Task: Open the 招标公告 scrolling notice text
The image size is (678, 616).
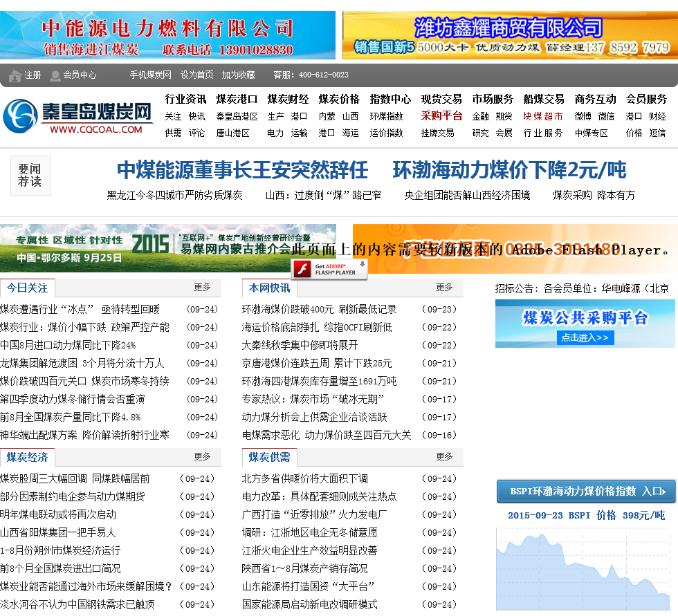Action: click(582, 288)
